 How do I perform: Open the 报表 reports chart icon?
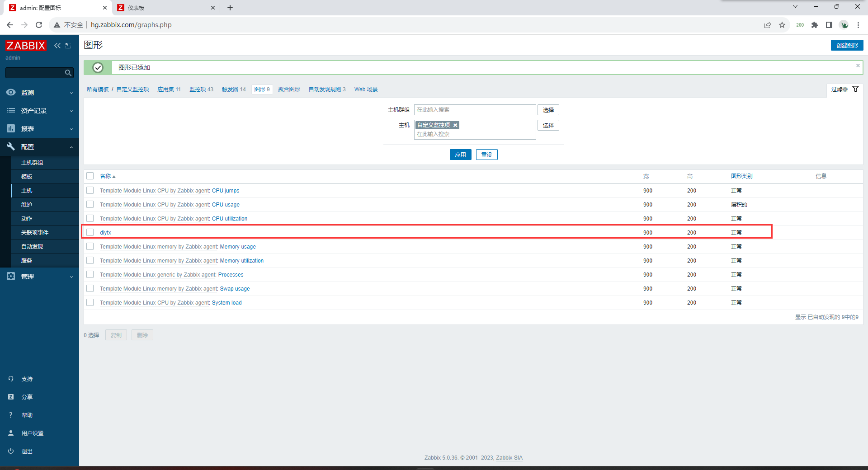pyautogui.click(x=11, y=128)
